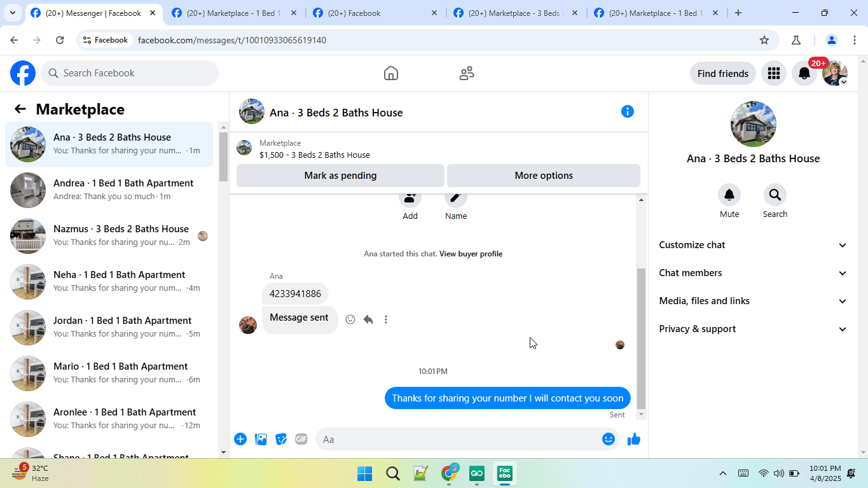Switch to second Marketplace - 1 Bed tab

coord(235,13)
